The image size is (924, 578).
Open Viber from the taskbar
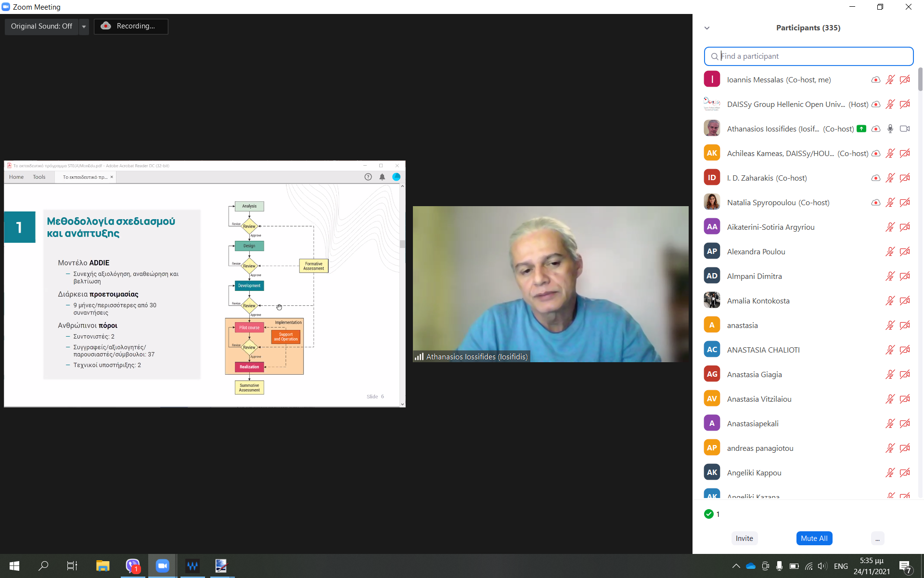132,565
